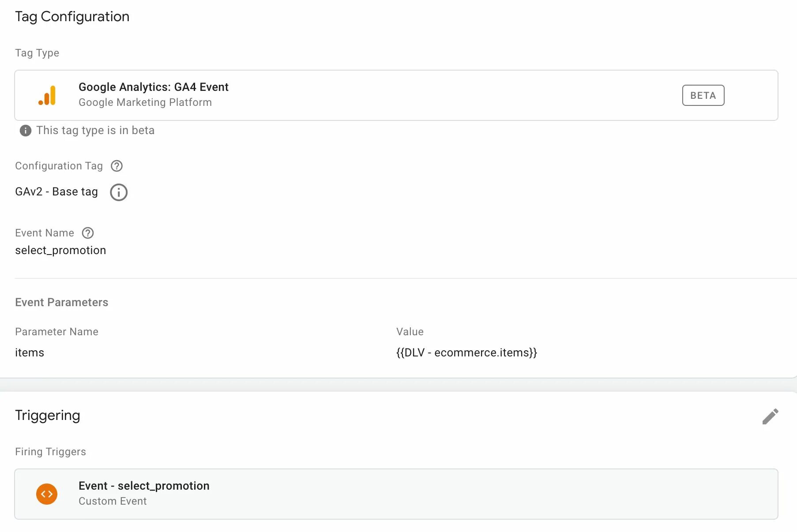Click the Value column header
The height and width of the screenshot is (532, 797).
tap(410, 332)
